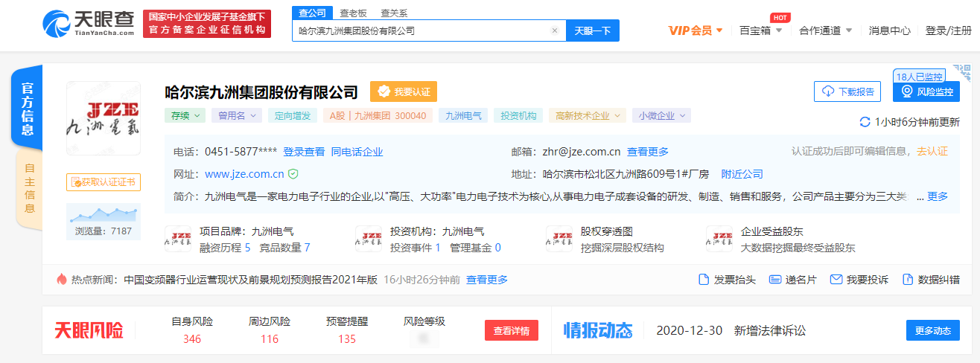Click the A股 九洲集团 300040 tag
The height and width of the screenshot is (363, 980).
pyautogui.click(x=378, y=115)
